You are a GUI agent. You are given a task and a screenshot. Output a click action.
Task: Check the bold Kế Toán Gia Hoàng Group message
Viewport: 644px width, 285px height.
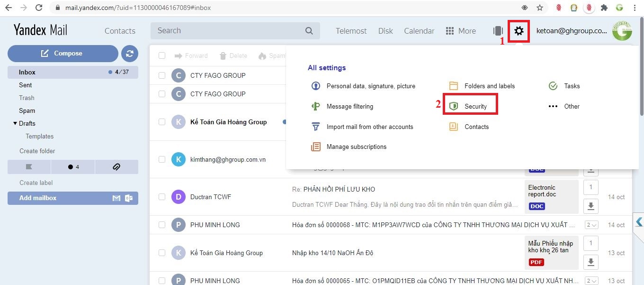tap(162, 122)
